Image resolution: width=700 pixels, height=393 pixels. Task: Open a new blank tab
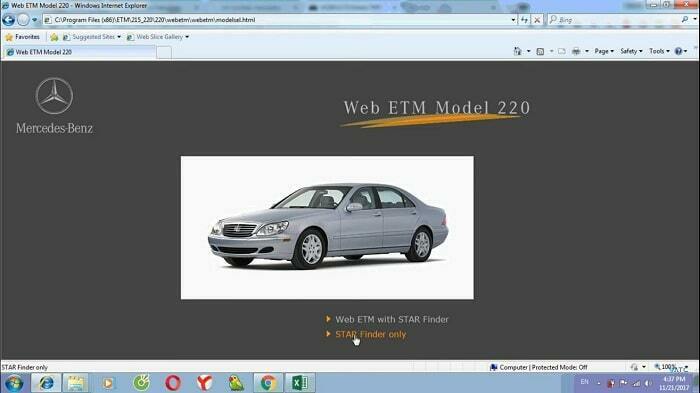click(164, 53)
